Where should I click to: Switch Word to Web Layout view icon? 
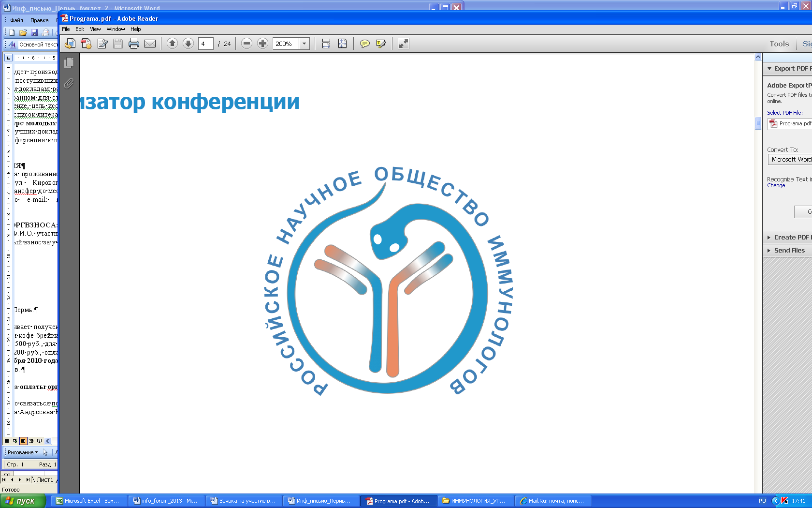[x=14, y=441]
